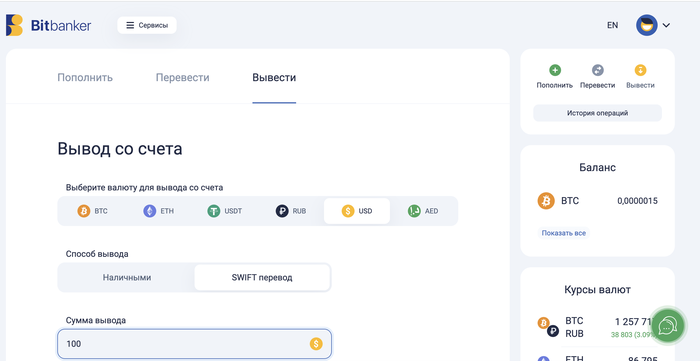This screenshot has height=361, width=700.
Task: Click the Вывод со счета heading
Action: click(x=120, y=149)
